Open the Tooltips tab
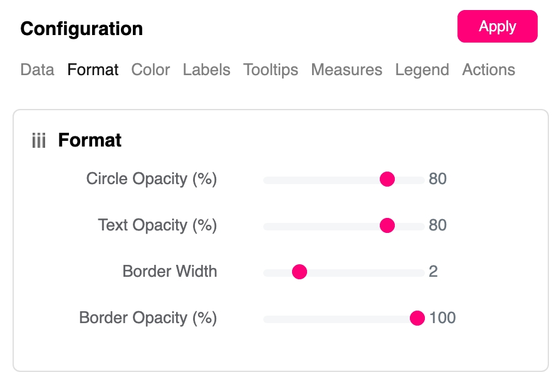Image resolution: width=559 pixels, height=392 pixels. 271,70
